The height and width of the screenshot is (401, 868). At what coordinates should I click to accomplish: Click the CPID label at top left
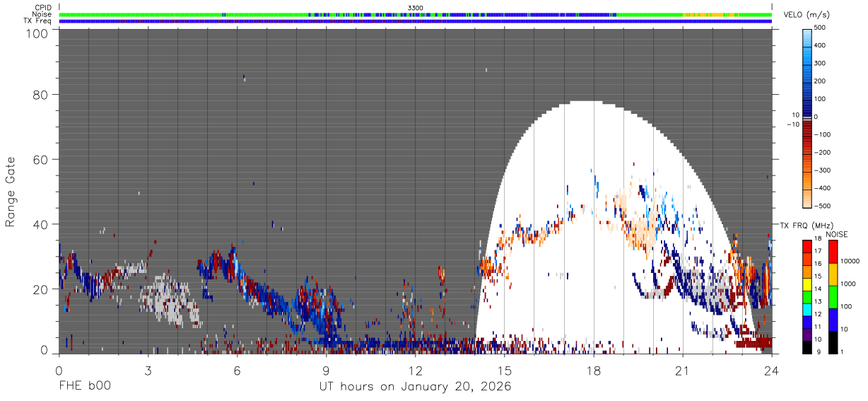point(44,8)
